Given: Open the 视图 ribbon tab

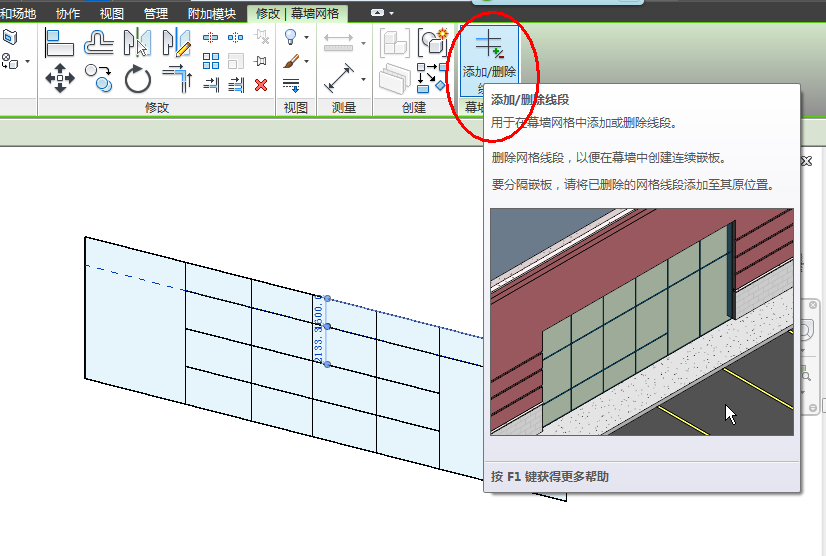Looking at the screenshot, I should 112,14.
